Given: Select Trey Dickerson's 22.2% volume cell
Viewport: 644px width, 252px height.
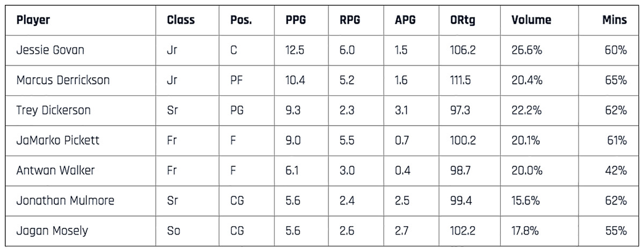Looking at the screenshot, I should tap(526, 110).
